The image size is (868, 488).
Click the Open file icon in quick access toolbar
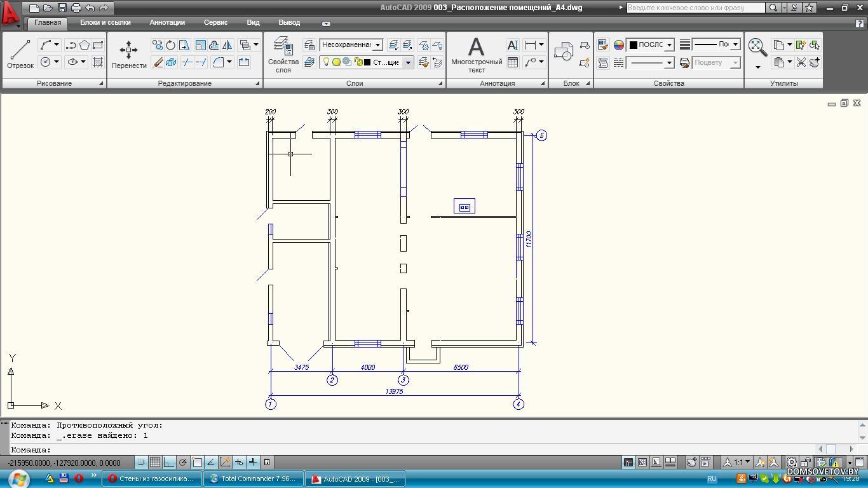coord(48,8)
